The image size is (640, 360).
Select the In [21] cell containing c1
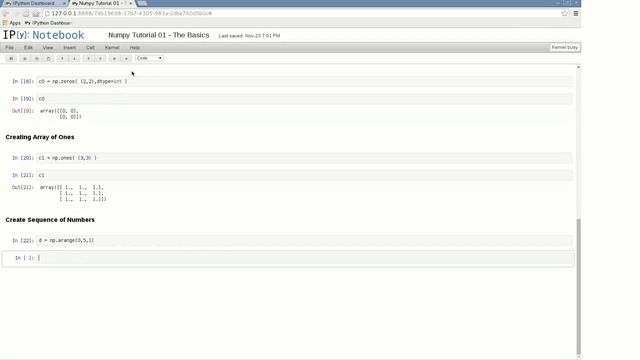(304, 176)
